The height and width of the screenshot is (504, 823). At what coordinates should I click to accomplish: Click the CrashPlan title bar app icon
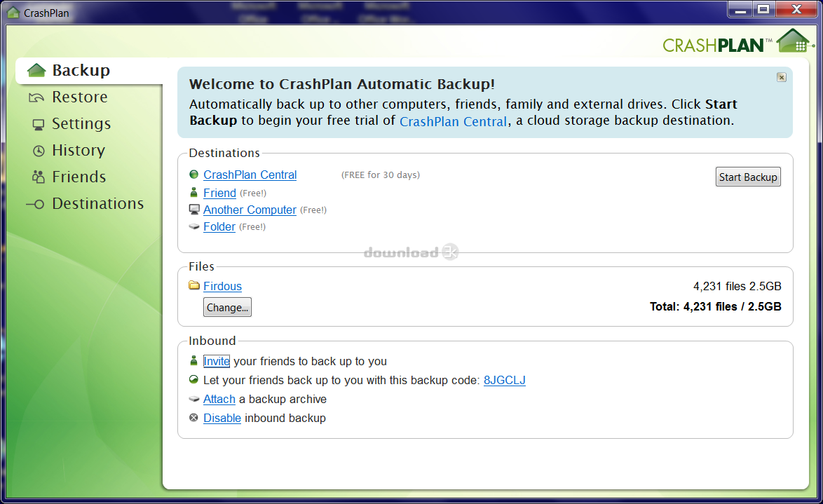[x=13, y=13]
